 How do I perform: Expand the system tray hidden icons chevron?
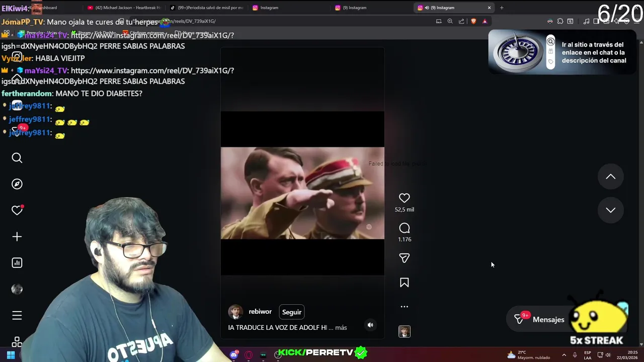tap(564, 355)
